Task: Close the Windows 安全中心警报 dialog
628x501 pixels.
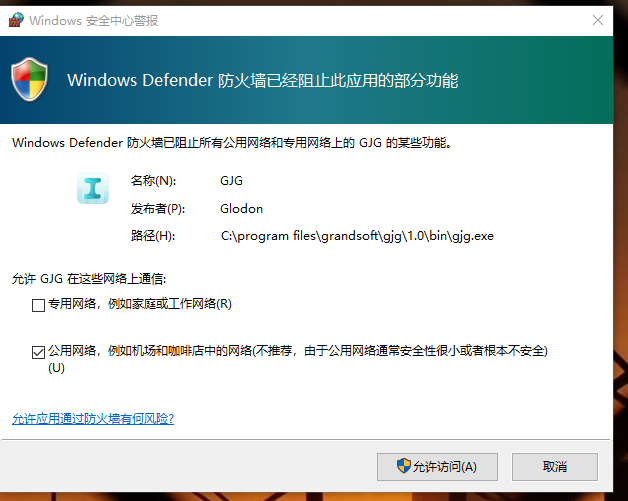Action: click(598, 20)
